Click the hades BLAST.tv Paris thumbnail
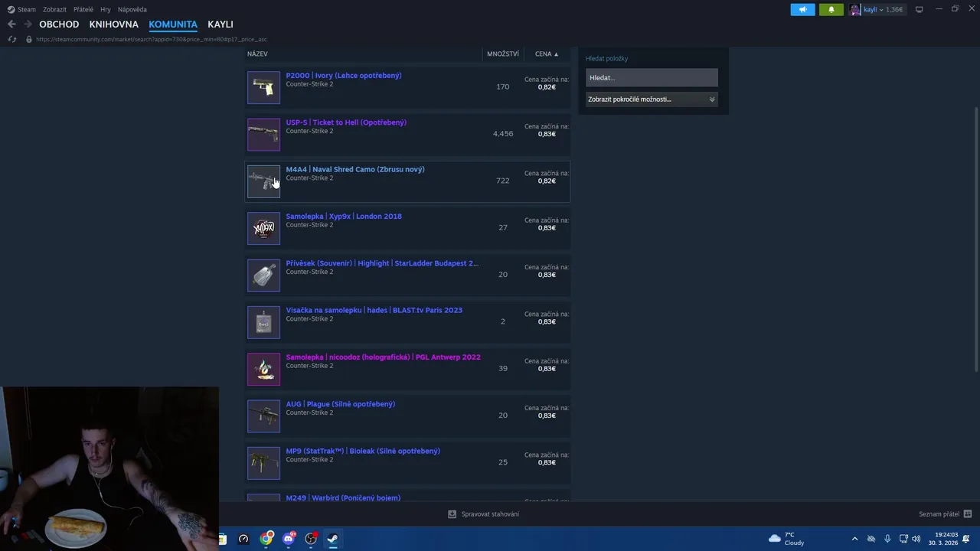This screenshot has width=980, height=551. (263, 321)
